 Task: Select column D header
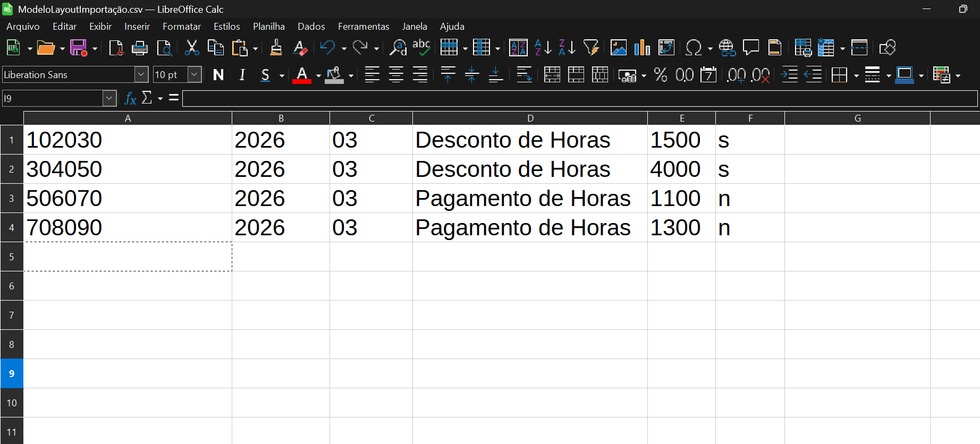tap(530, 118)
